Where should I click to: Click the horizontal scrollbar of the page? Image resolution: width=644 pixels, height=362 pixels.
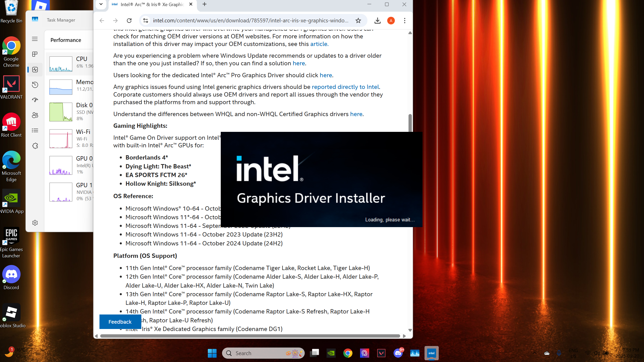pos(250,336)
